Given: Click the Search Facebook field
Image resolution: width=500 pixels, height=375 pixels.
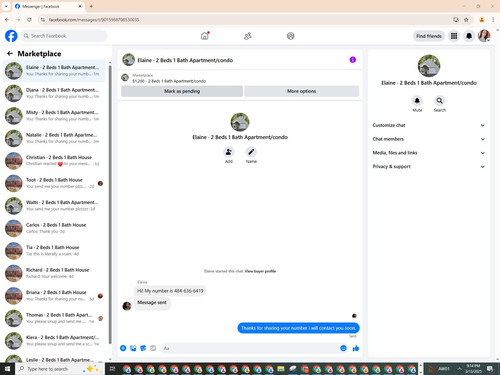Looking at the screenshot, I should coord(64,36).
